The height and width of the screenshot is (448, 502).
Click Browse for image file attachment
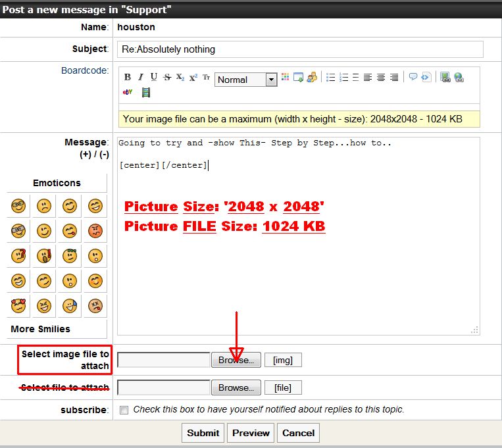(x=236, y=360)
